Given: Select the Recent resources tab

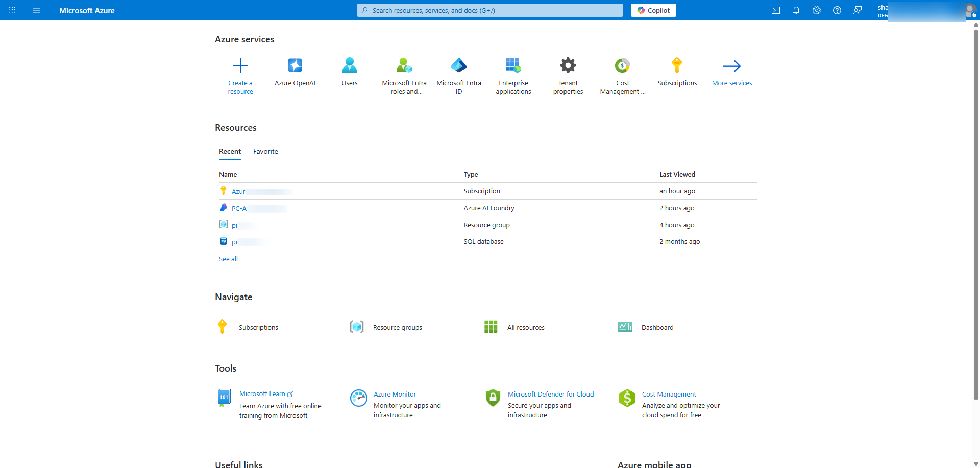Looking at the screenshot, I should coord(230,152).
